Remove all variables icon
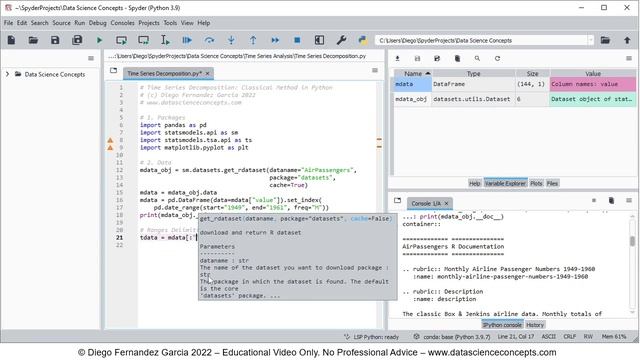Screen dimensions: 640x360 457,58
